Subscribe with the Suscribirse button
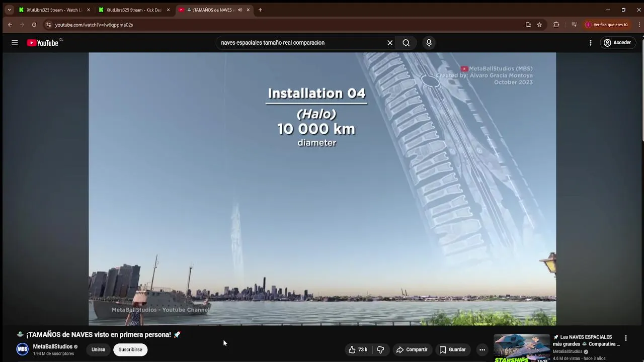The height and width of the screenshot is (362, 644). coord(130,349)
